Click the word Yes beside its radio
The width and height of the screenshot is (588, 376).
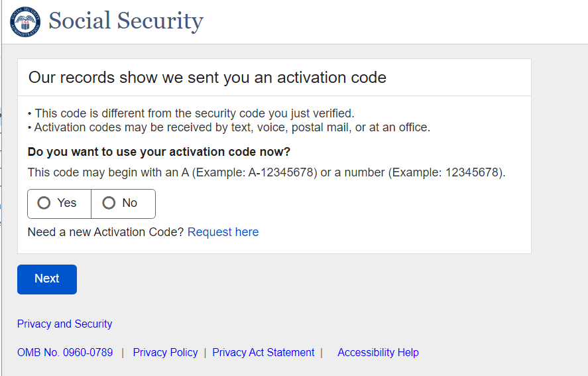click(67, 203)
